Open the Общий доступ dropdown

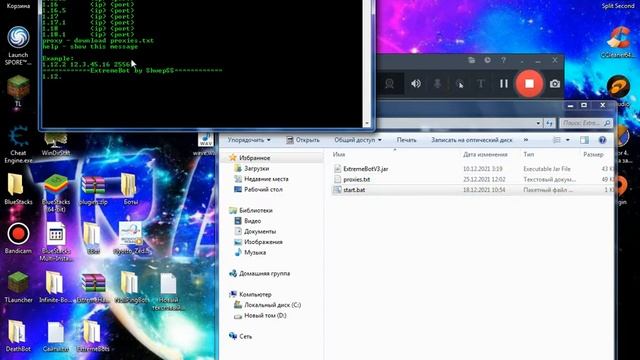click(358, 140)
